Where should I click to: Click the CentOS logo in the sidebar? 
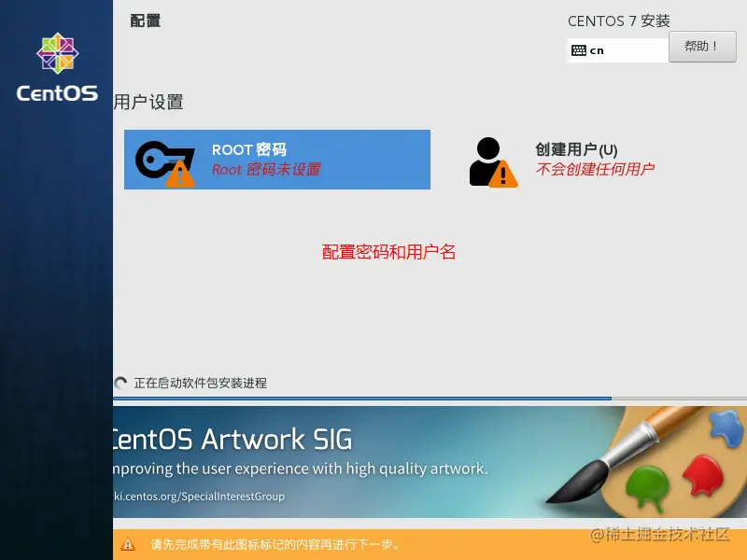(57, 67)
